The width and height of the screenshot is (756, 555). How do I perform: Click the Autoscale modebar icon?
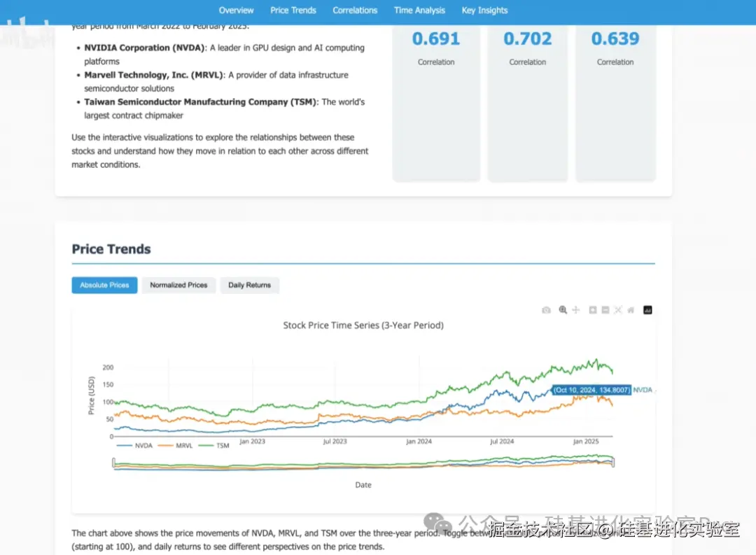click(618, 310)
